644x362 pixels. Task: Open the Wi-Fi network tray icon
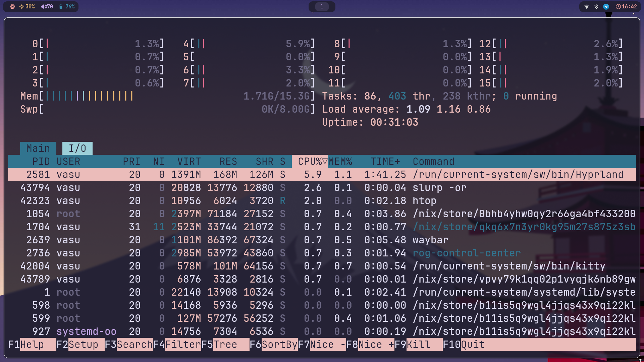[587, 7]
